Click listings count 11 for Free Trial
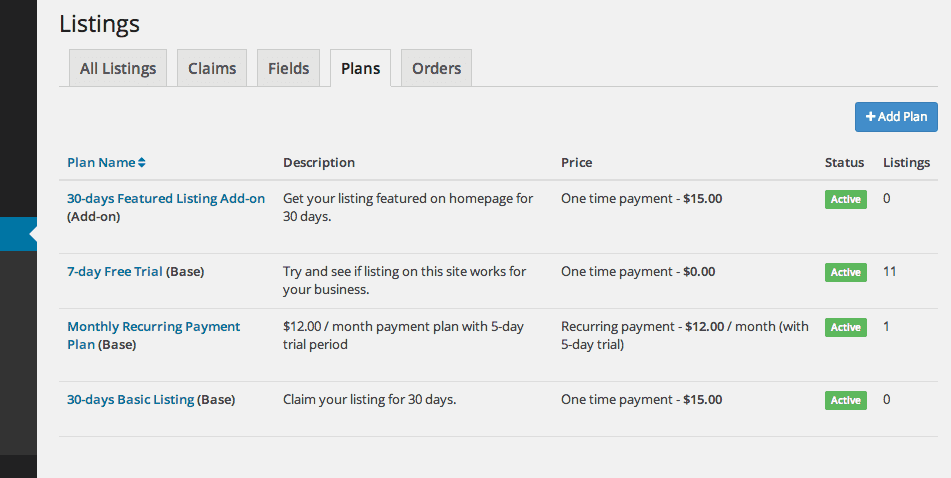 [890, 272]
